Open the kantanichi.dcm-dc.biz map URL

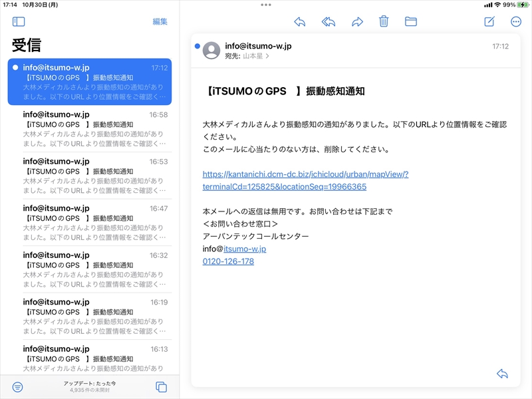pos(305,180)
